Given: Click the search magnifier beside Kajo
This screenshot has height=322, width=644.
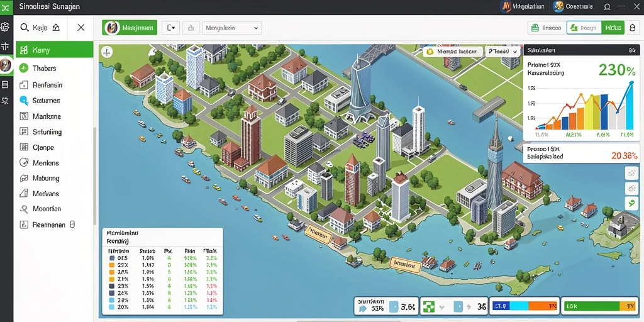Looking at the screenshot, I should pyautogui.click(x=25, y=28).
